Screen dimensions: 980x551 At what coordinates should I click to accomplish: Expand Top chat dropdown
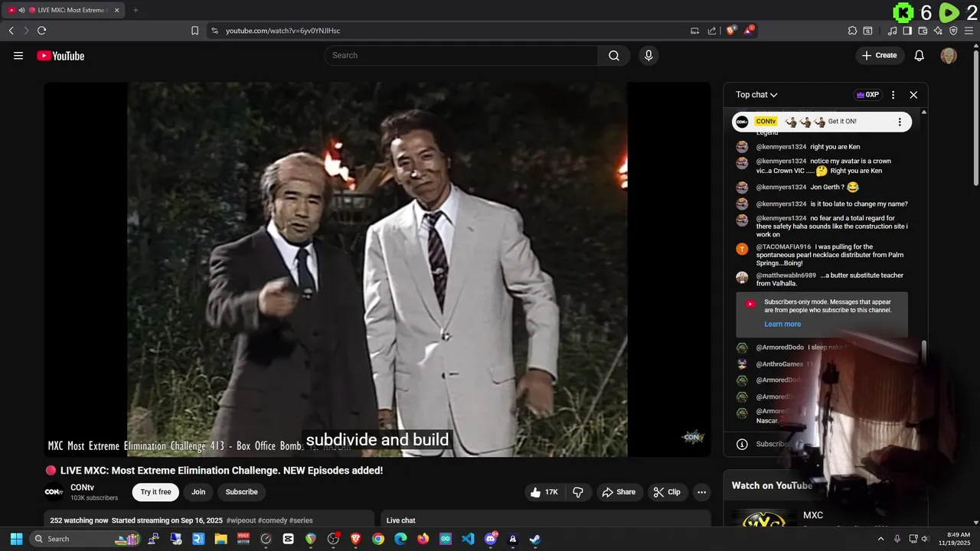(x=756, y=95)
